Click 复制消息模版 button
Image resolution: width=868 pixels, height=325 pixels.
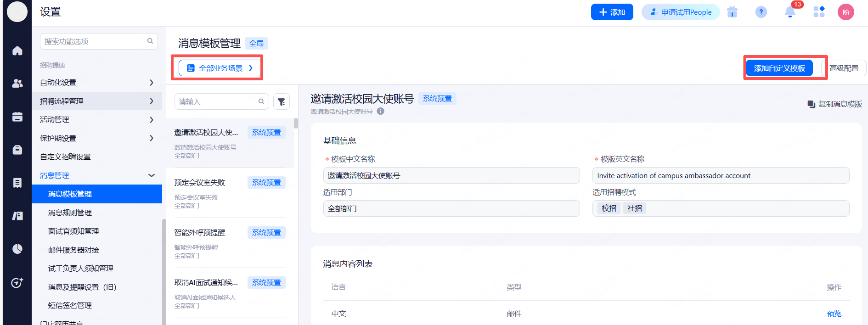click(x=835, y=104)
